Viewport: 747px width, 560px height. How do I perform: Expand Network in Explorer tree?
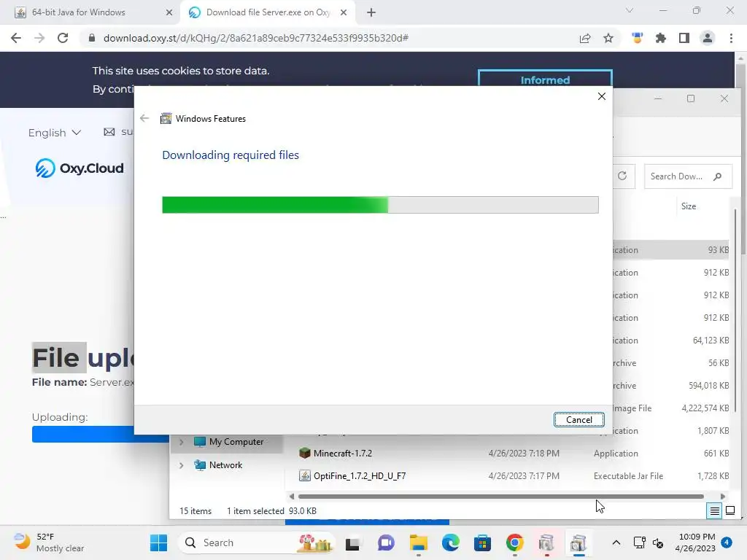pos(182,465)
